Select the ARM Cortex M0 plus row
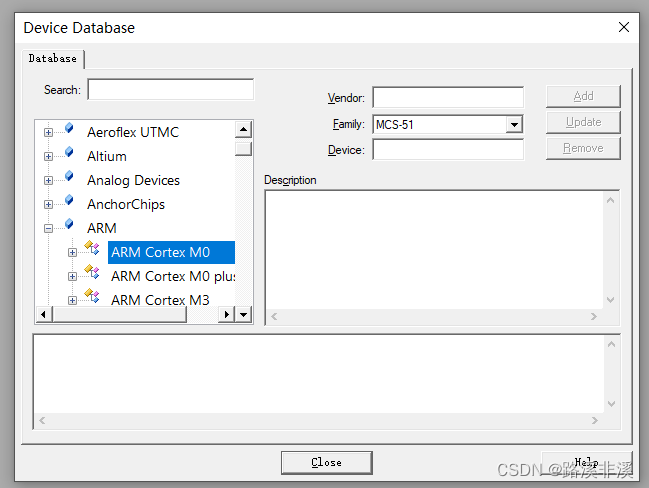This screenshot has width=649, height=488. (x=173, y=276)
